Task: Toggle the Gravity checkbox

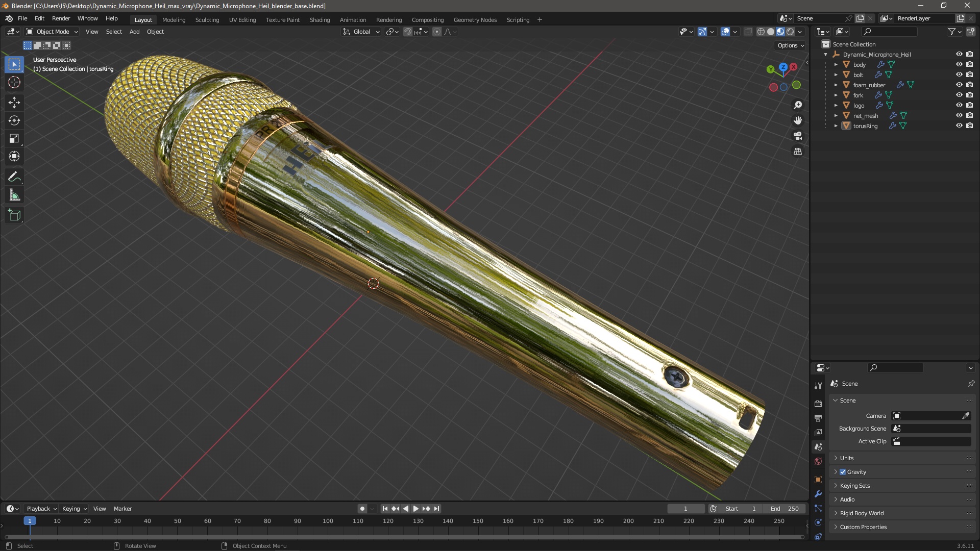Action: 843,472
